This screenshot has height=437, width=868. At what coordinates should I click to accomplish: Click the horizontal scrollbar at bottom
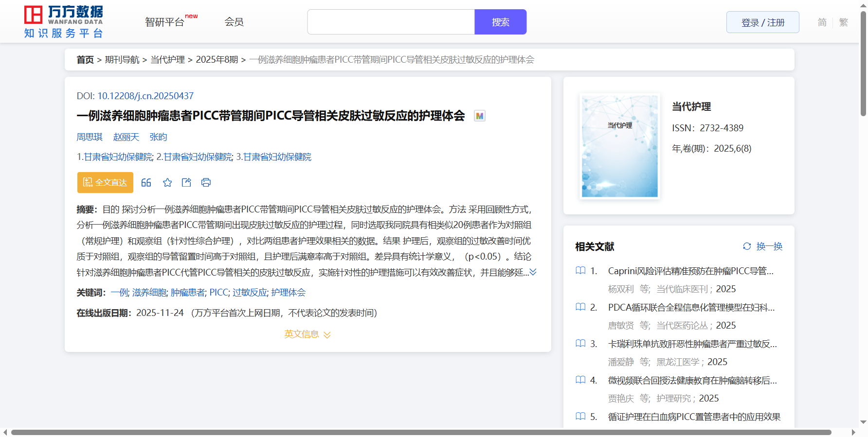[421, 432]
